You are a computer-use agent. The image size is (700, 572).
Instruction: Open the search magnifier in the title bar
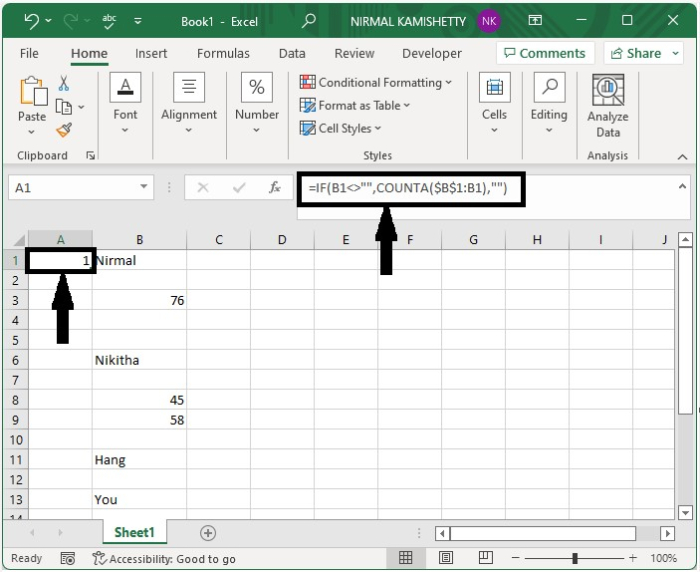click(x=308, y=21)
